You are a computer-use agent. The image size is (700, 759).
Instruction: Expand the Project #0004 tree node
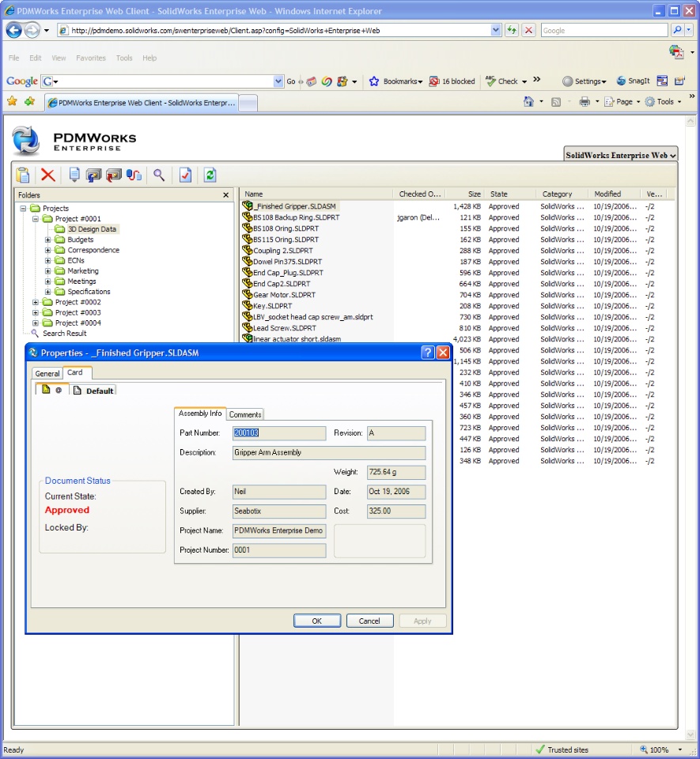pos(36,323)
